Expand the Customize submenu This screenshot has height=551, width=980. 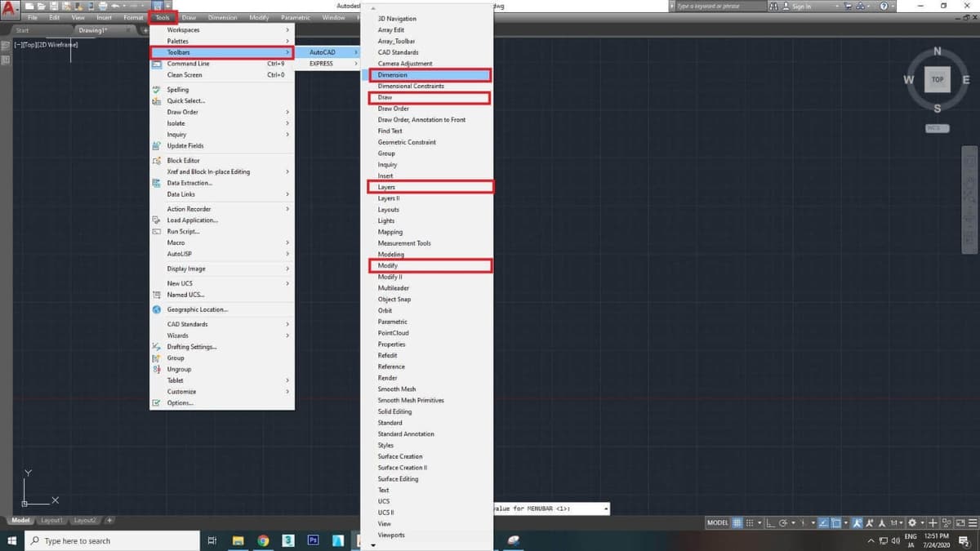coord(221,392)
